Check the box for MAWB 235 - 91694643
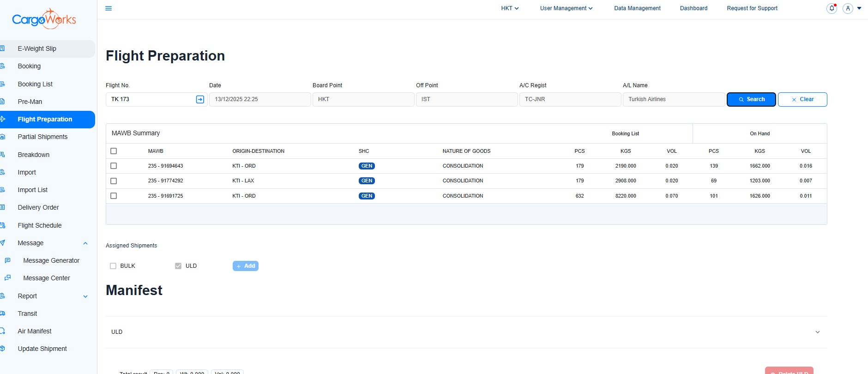This screenshot has height=374, width=868. (114, 166)
